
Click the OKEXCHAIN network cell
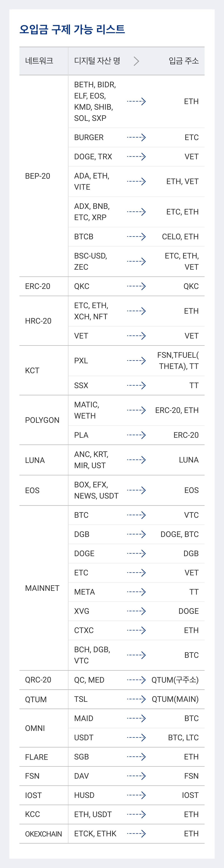tap(44, 834)
